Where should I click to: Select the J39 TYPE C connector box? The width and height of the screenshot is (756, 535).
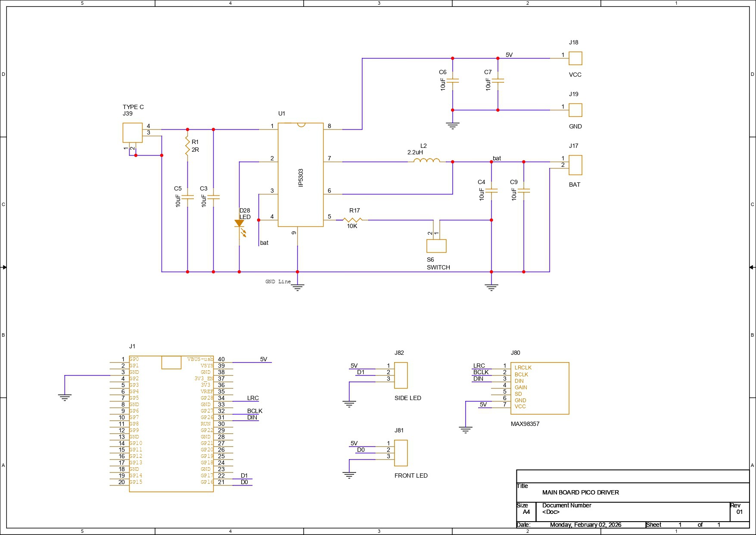click(x=132, y=132)
